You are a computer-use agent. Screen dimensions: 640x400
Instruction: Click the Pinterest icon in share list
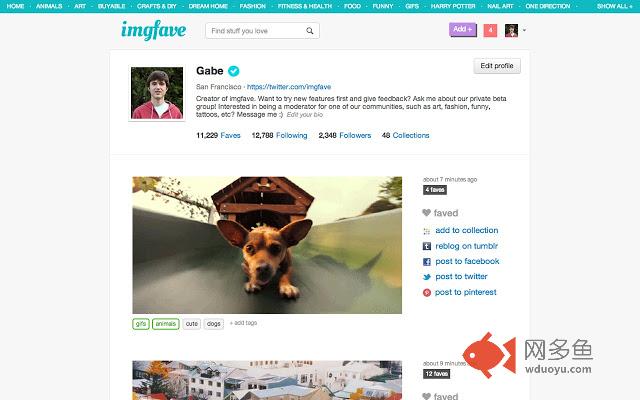point(427,293)
